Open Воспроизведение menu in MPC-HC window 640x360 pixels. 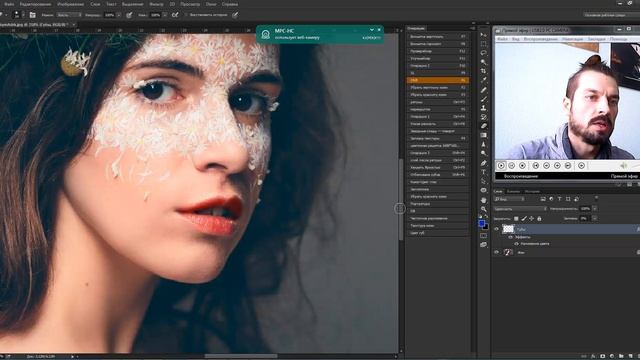(540, 39)
